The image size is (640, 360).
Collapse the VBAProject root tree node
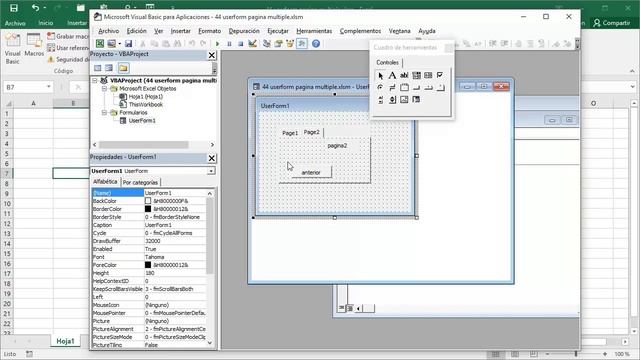(x=95, y=80)
